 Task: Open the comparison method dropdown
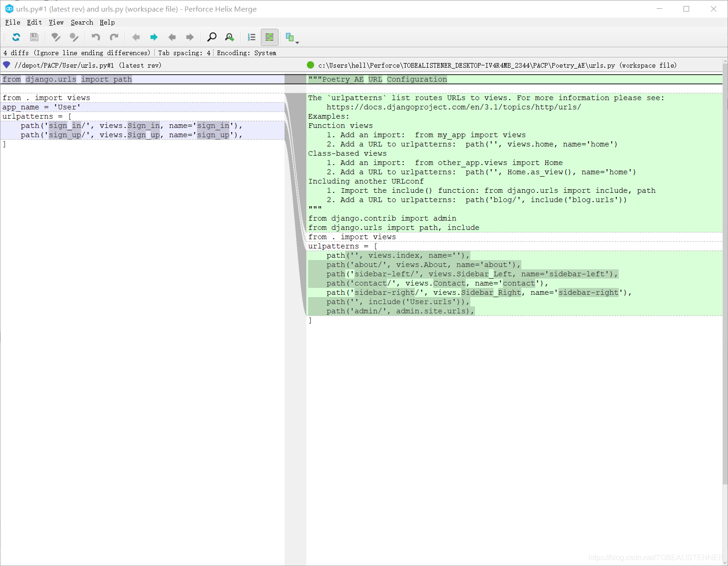pyautogui.click(x=292, y=38)
